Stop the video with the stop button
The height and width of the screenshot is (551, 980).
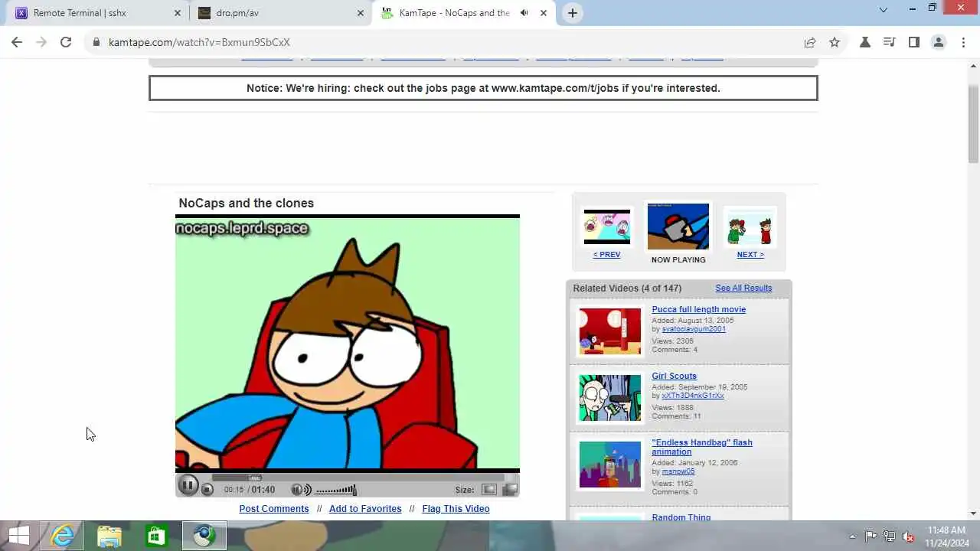(x=207, y=490)
